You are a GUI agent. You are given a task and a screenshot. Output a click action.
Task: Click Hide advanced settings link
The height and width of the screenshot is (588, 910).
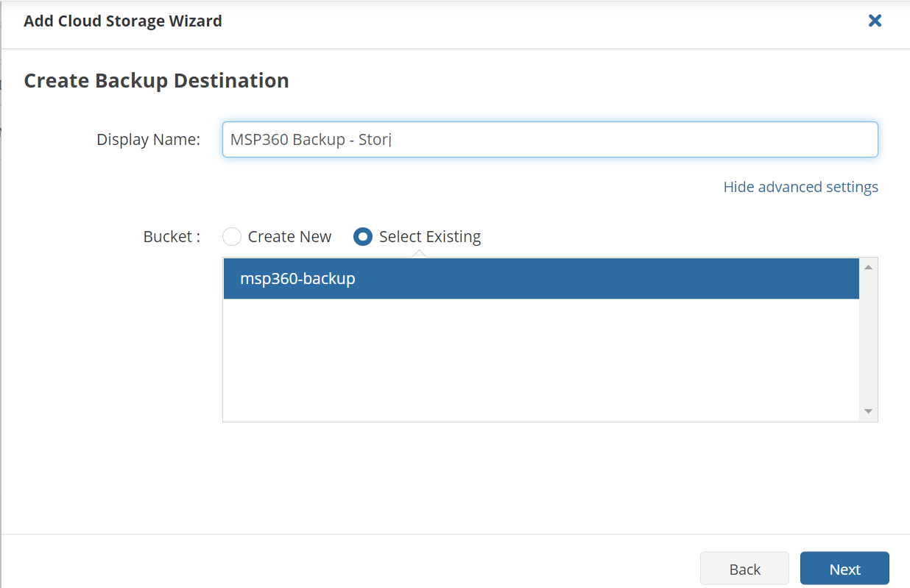click(x=800, y=187)
